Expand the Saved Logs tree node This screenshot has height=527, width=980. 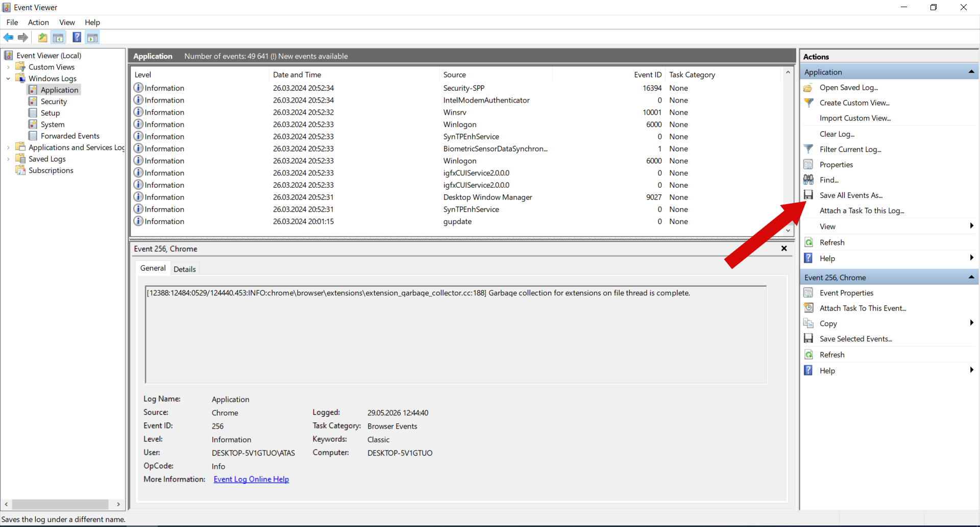click(x=8, y=159)
